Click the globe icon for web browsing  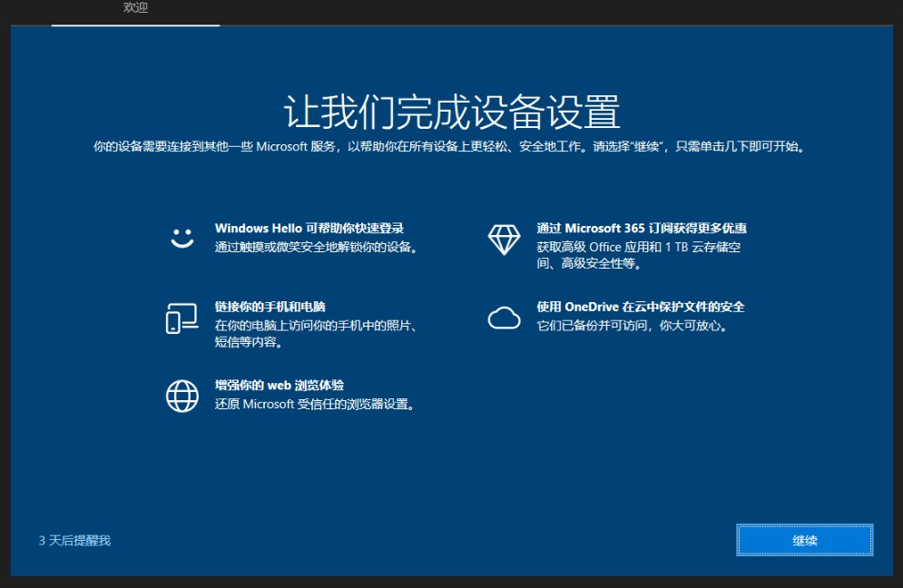point(182,397)
